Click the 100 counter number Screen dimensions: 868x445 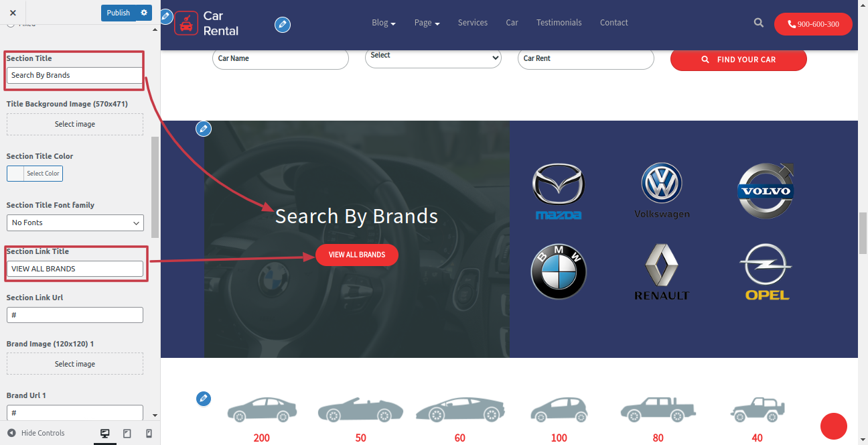[559, 438]
